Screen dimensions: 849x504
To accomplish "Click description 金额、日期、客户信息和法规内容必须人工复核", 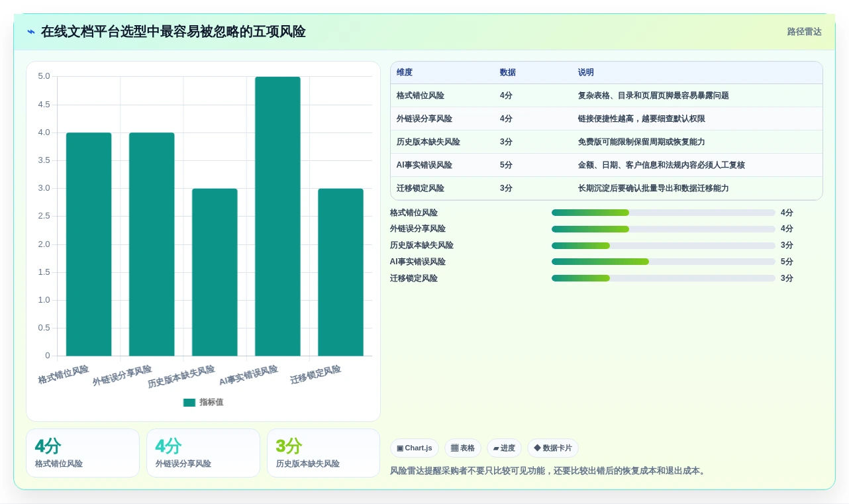I will (662, 165).
